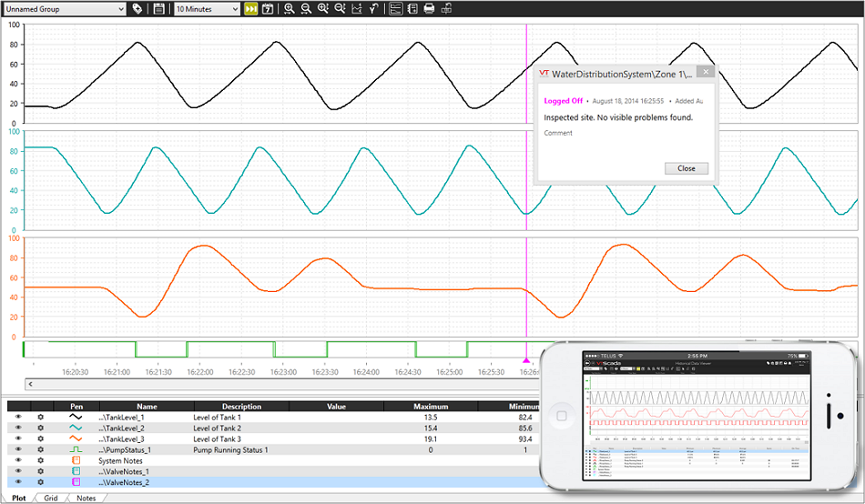Viewport: 865px width, 504px height.
Task: Click the printer icon in toolbar
Action: point(429,9)
